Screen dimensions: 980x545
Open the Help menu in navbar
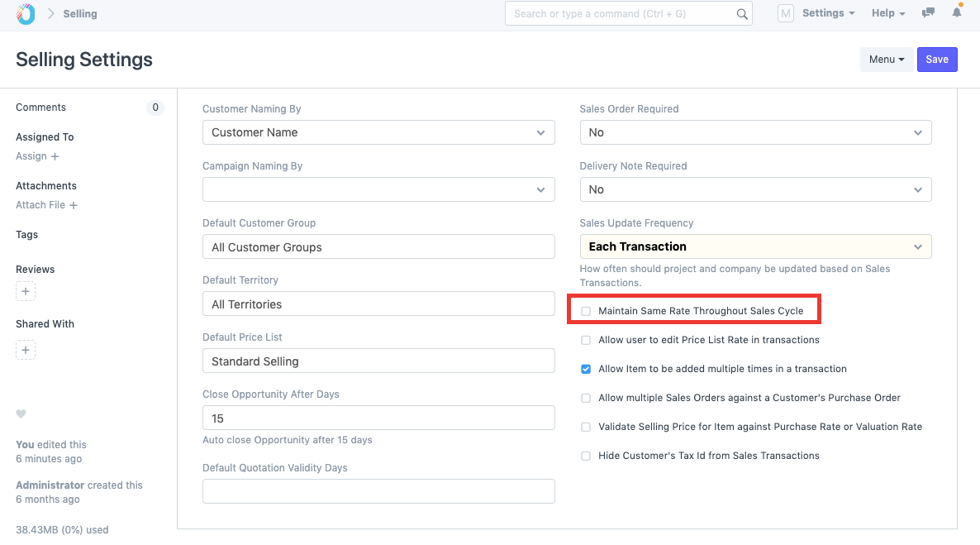click(x=888, y=13)
